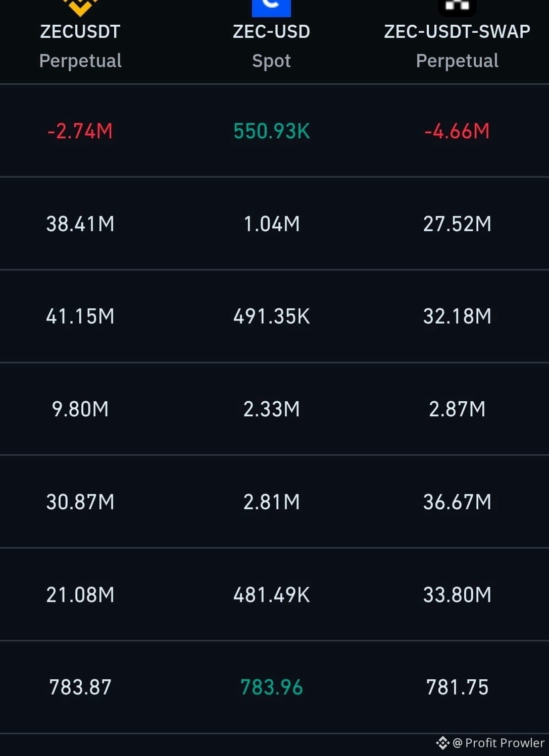This screenshot has height=756, width=549.
Task: Select the 32.18M value
Action: [457, 316]
